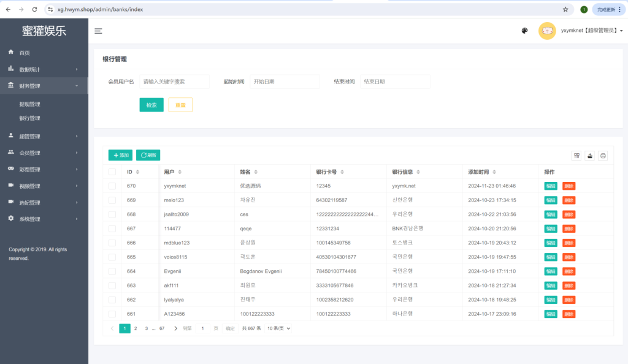Expand the 系统管理 sidebar menu
The image size is (628, 364).
(x=44, y=219)
